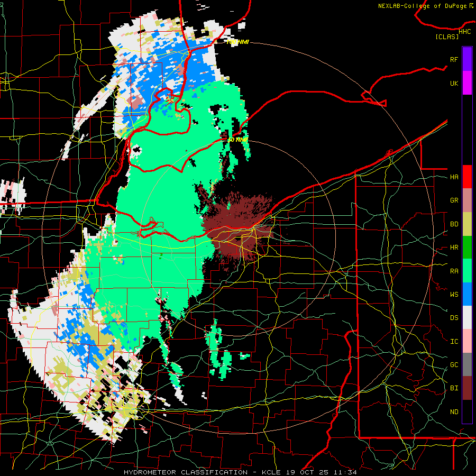Click the UK legend label
The height and width of the screenshot is (476, 476).
454,83
